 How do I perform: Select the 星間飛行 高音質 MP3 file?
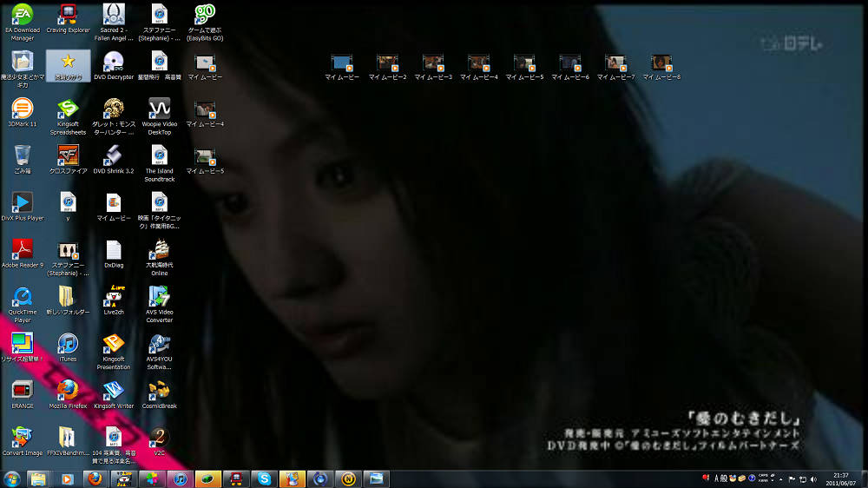pos(160,65)
